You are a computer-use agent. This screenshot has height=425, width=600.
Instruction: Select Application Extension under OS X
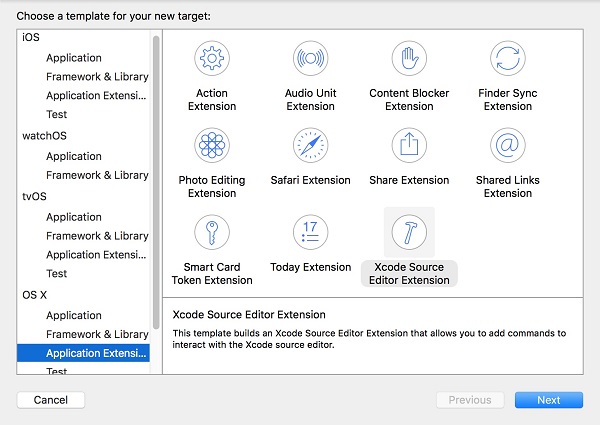pos(96,352)
